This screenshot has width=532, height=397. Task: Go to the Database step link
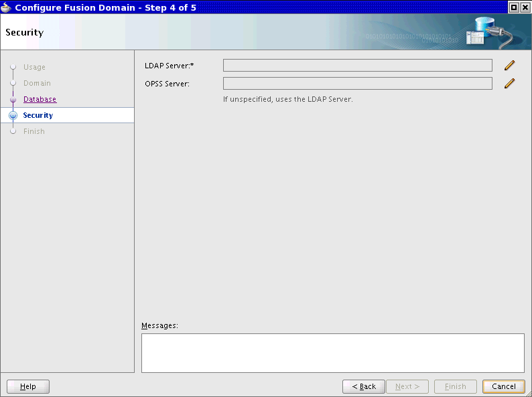[40, 99]
